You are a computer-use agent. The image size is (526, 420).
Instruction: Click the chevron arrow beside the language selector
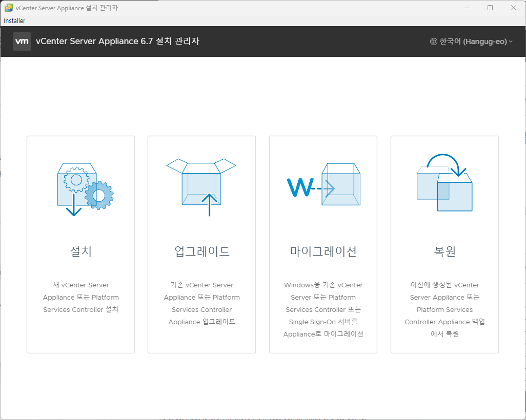pos(511,41)
